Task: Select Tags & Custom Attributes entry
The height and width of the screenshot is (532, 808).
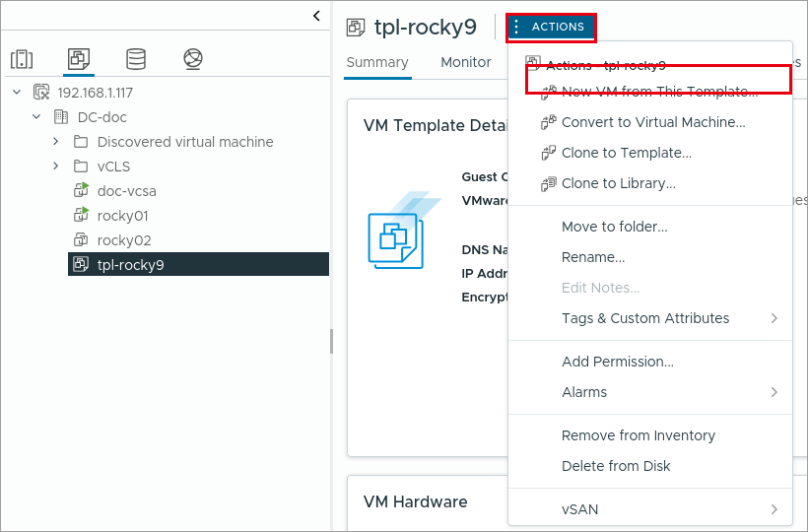Action: coord(649,318)
